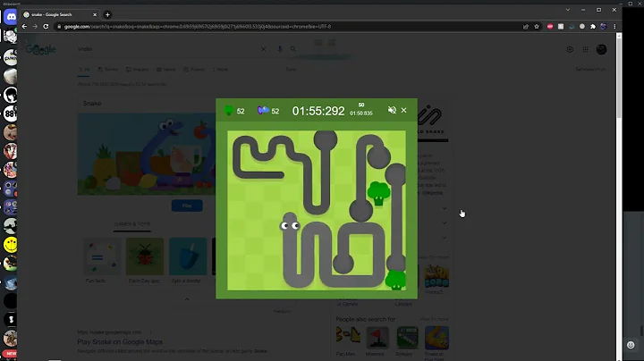Share this page from the address bar

pos(526,26)
